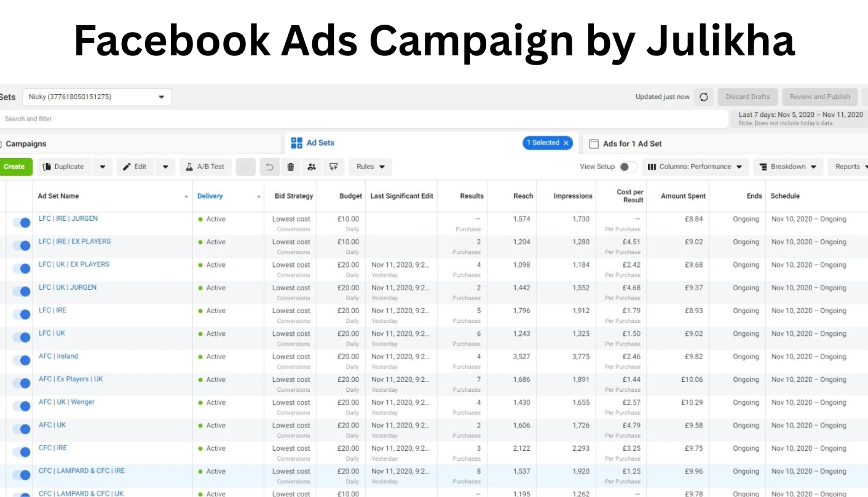The image size is (868, 497).
Task: Open the Nicky account selector dropdown
Action: (x=161, y=97)
